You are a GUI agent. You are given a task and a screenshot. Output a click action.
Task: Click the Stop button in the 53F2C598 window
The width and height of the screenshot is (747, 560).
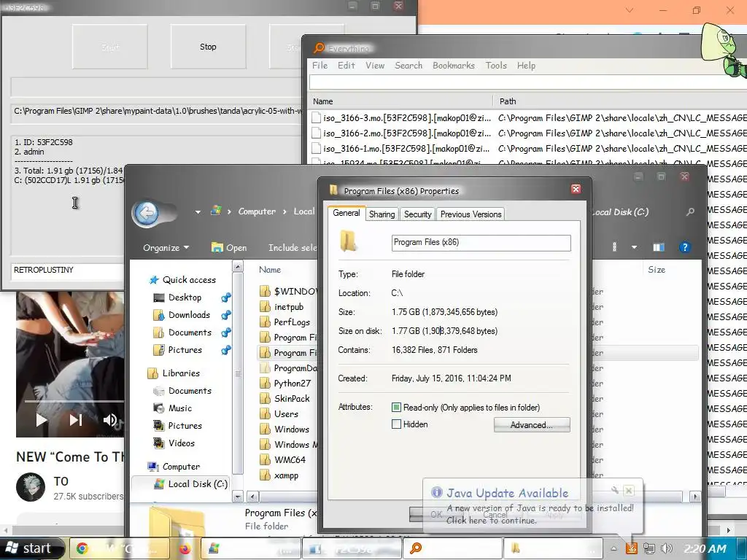pos(208,47)
